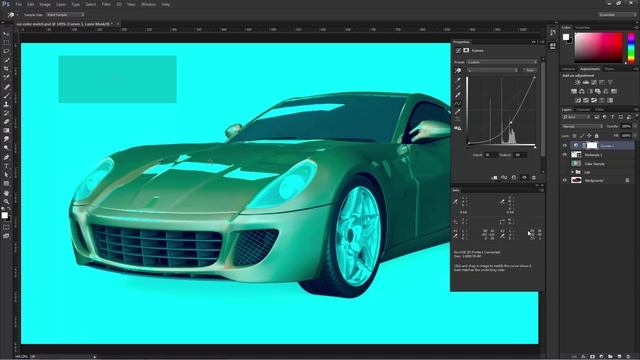Select the Gradient tool
Viewport: 640px width, 360px height.
coord(6,130)
